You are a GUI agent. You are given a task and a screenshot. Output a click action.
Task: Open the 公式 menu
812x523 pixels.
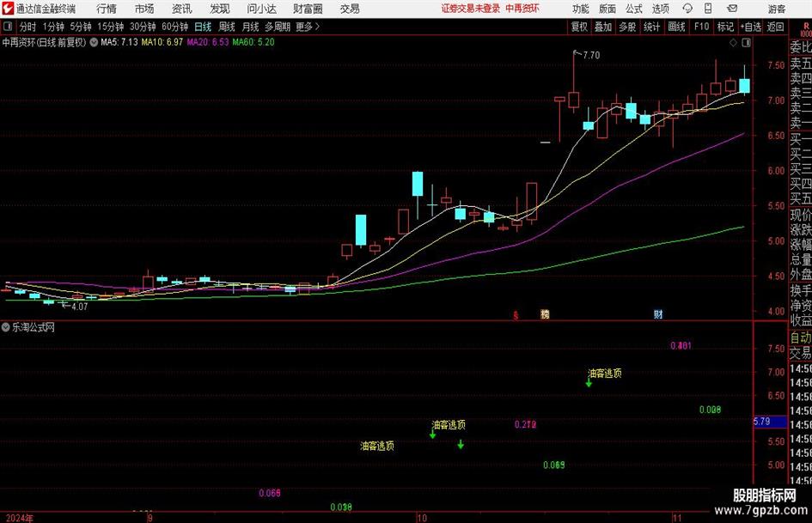click(x=633, y=9)
